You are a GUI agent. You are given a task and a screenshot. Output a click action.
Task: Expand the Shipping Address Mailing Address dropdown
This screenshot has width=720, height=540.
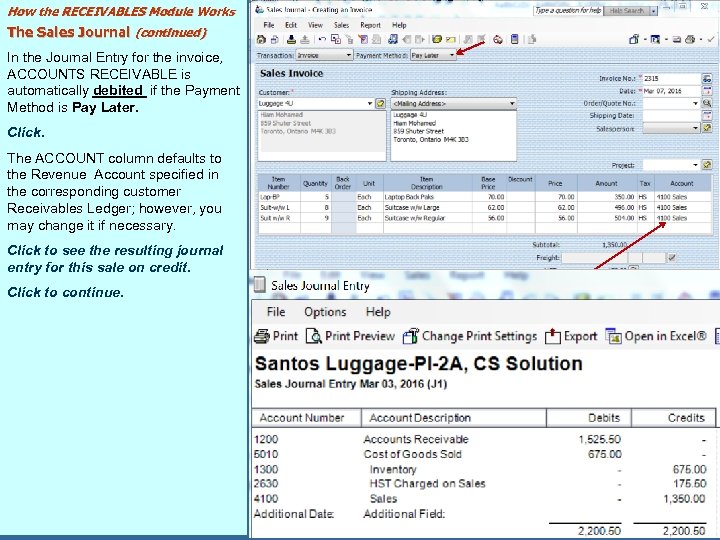(x=454, y=103)
